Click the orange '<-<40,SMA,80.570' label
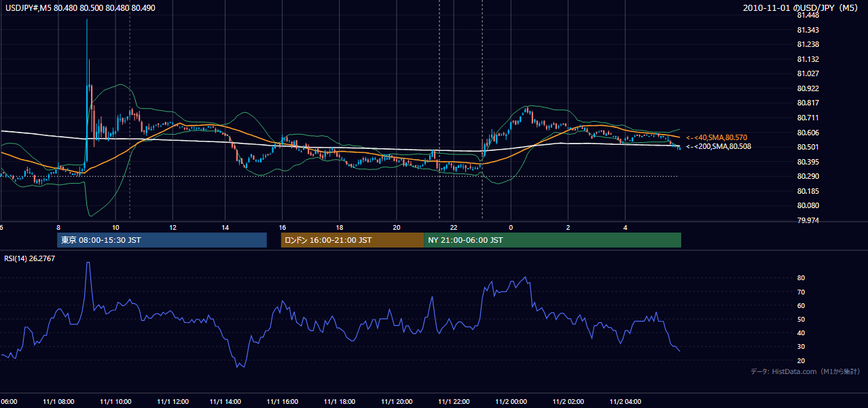The image size is (868, 408). tap(717, 137)
